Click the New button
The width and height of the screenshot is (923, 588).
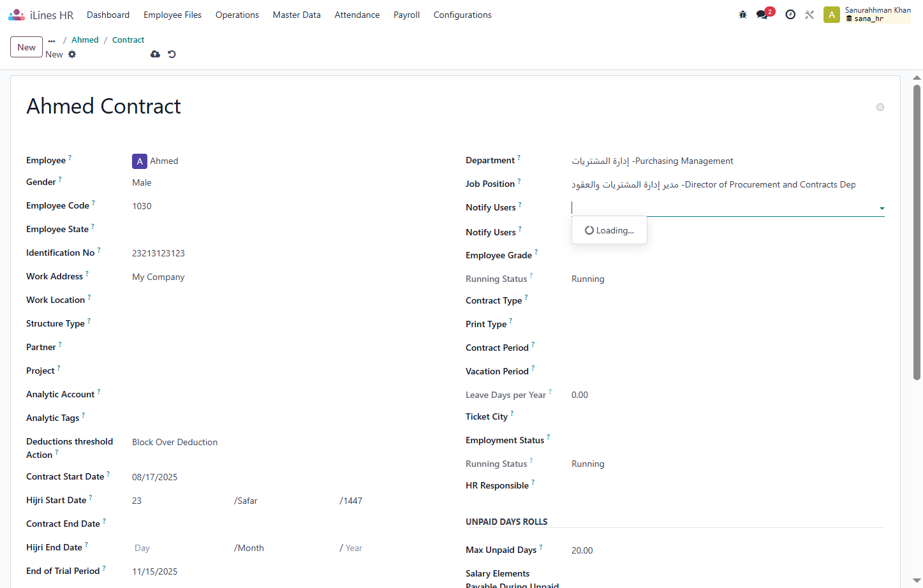pos(27,47)
